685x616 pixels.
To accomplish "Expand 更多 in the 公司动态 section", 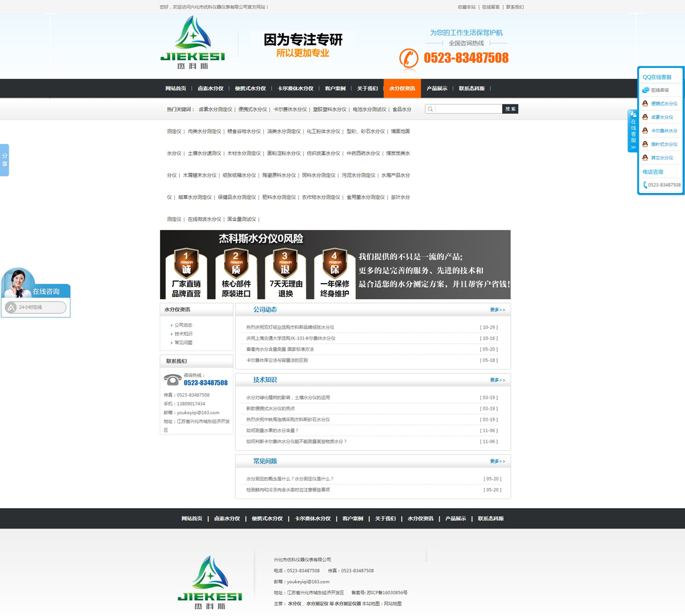I will click(497, 310).
